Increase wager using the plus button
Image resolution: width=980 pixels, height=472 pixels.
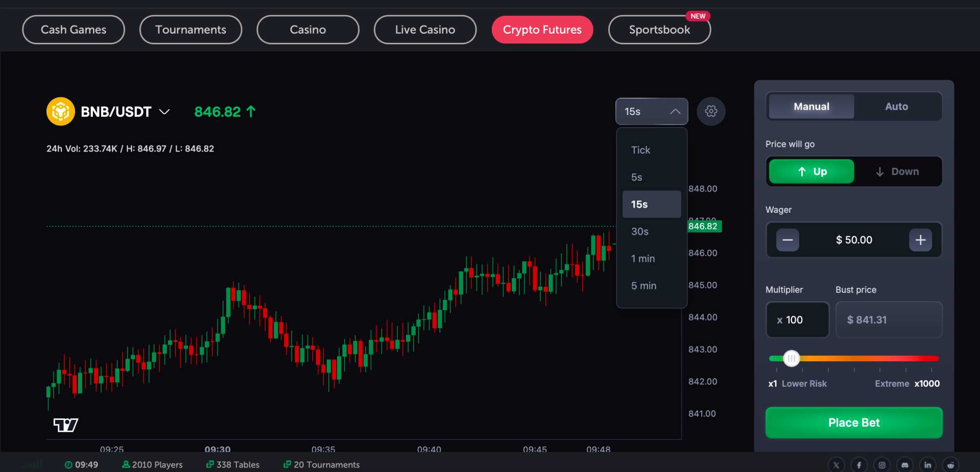coord(920,240)
